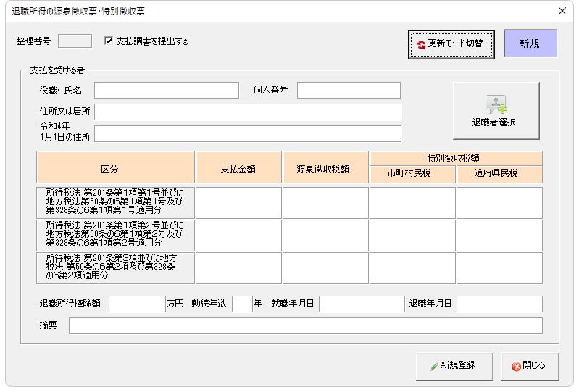
Task: Click the 更新モード切替 button
Action: point(451,44)
